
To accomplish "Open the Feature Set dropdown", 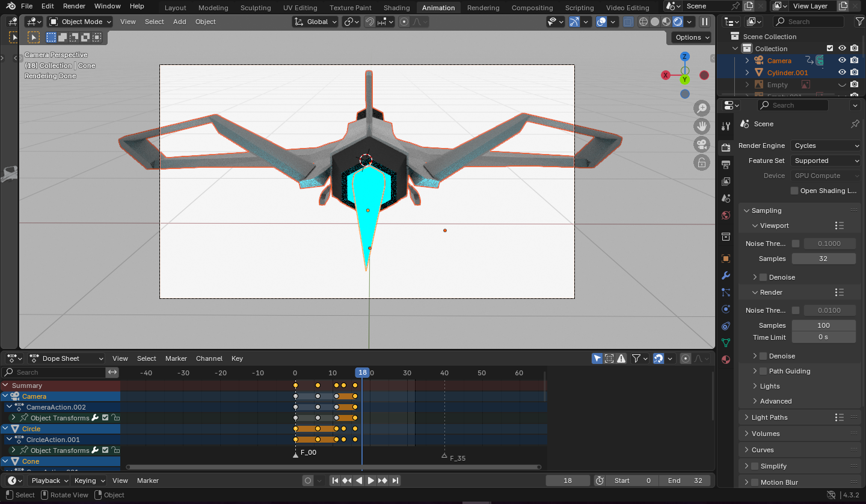I will pyautogui.click(x=826, y=161).
